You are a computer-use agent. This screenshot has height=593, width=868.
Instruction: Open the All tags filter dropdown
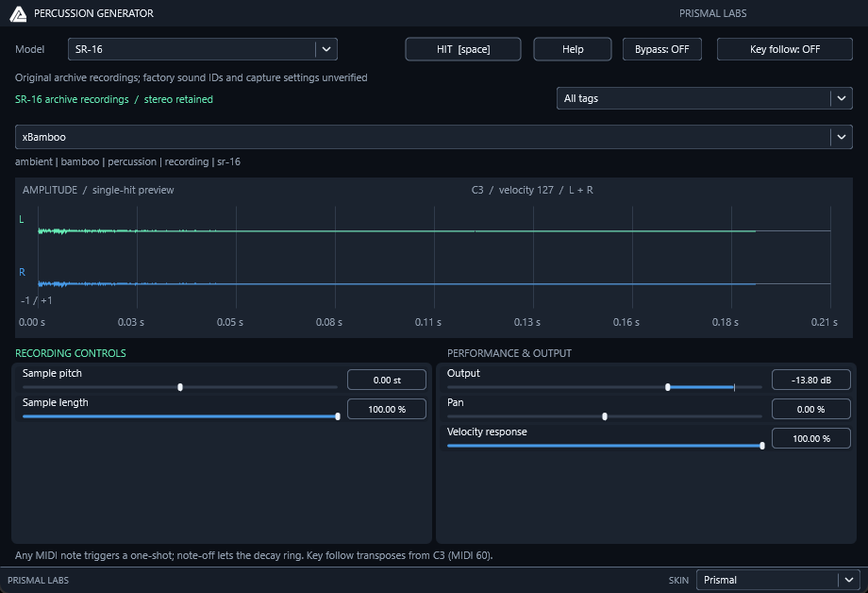(x=704, y=98)
